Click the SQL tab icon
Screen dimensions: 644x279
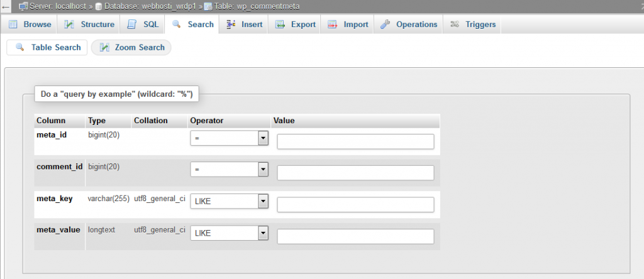131,25
